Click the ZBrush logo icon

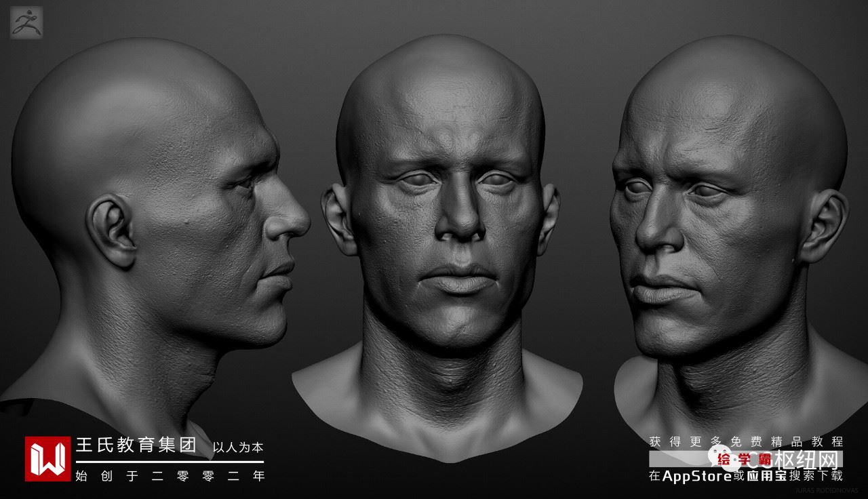coord(26,22)
